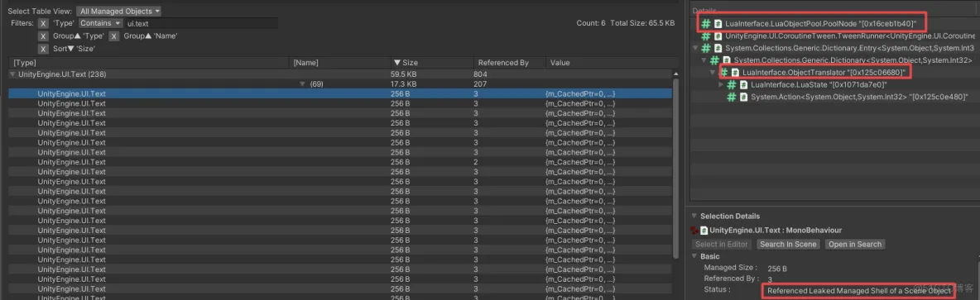Click the Value column header
This screenshot has width=980, height=300.
coord(612,63)
